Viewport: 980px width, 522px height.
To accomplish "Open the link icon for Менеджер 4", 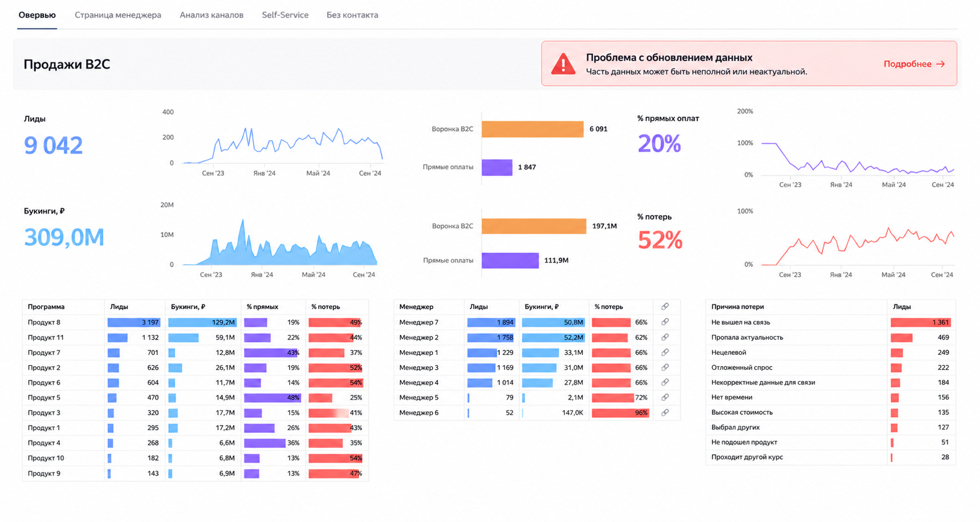I will [x=665, y=382].
